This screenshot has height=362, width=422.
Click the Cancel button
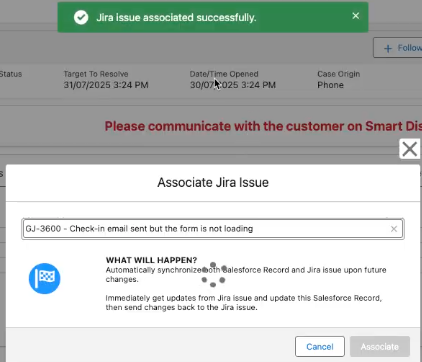320,347
